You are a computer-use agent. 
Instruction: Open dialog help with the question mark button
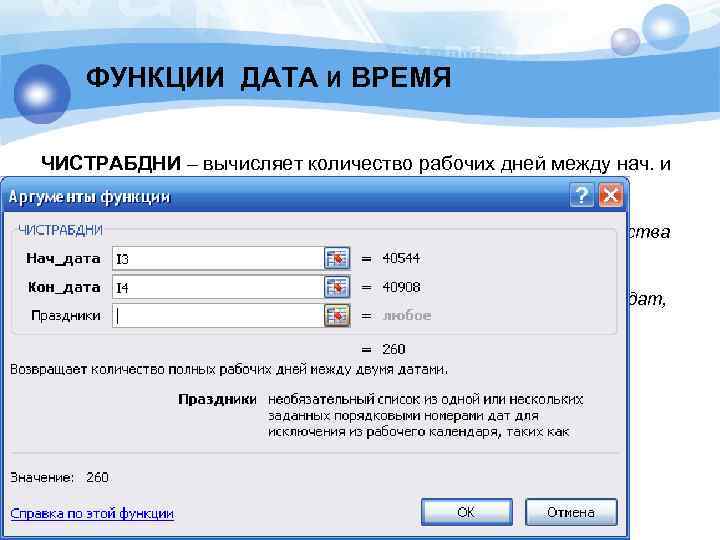click(581, 195)
